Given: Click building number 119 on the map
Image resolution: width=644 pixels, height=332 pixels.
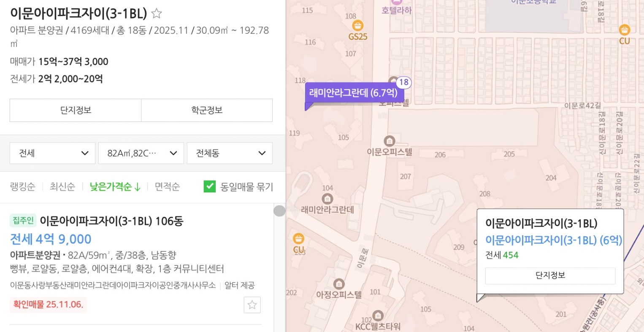Looking at the screenshot, I should click(x=294, y=133).
